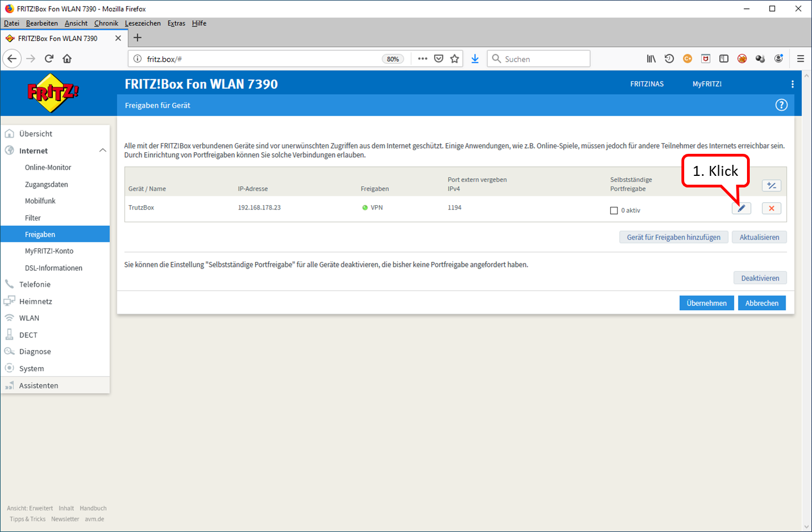
Task: Go to the Firefox home page
Action: pos(67,58)
